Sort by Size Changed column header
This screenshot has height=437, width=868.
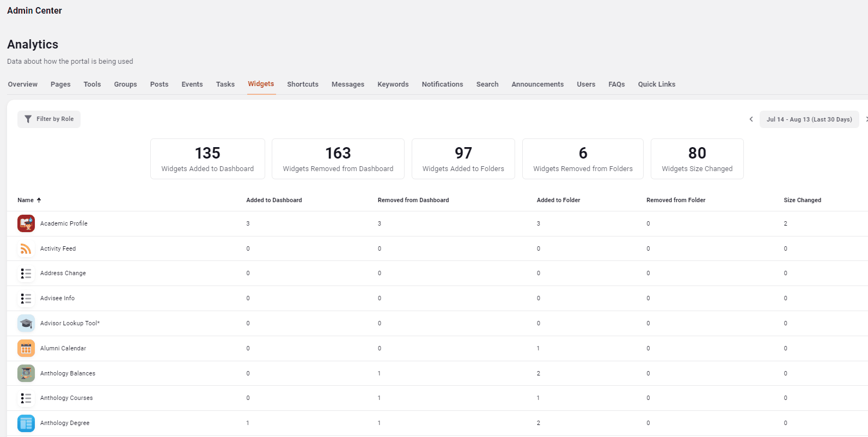click(803, 200)
